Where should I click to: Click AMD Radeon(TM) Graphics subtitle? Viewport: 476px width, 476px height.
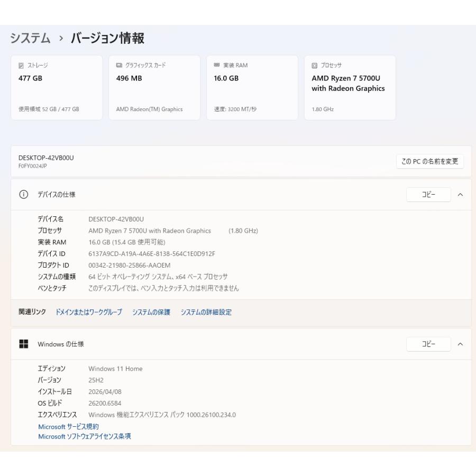pos(149,109)
